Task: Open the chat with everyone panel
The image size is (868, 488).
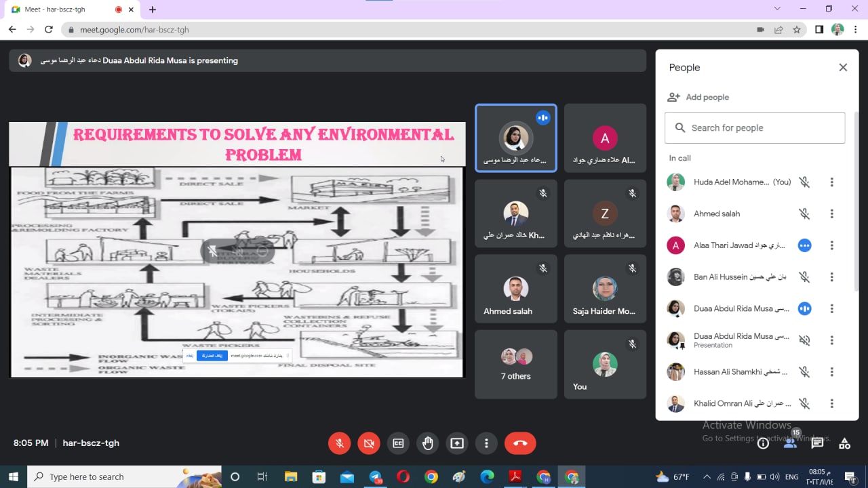Action: (x=817, y=443)
